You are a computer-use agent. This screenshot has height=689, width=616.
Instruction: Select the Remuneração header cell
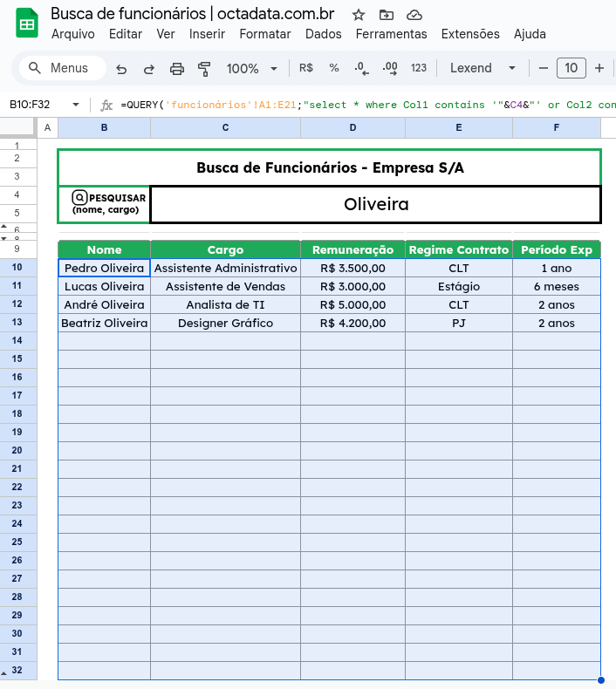click(352, 249)
